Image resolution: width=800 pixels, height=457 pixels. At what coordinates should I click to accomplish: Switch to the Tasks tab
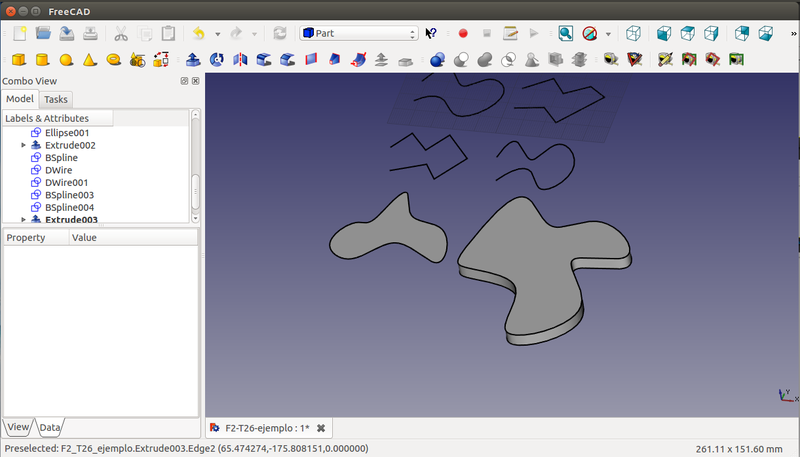(x=56, y=99)
